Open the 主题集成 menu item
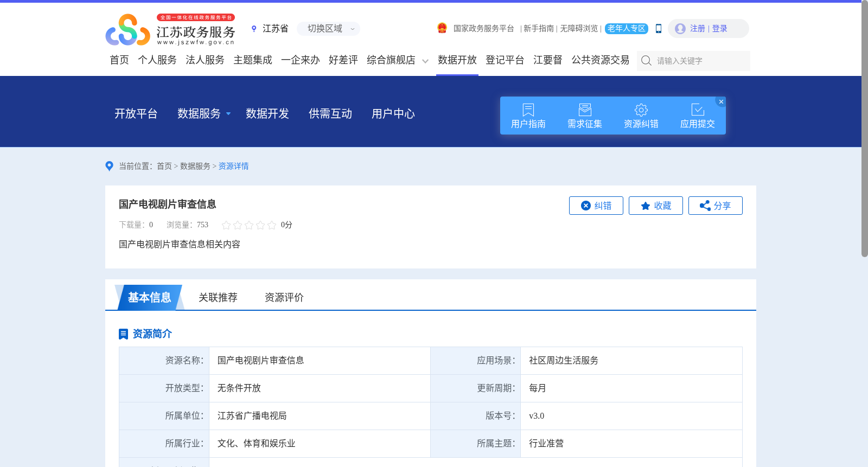868x467 pixels. [x=253, y=60]
